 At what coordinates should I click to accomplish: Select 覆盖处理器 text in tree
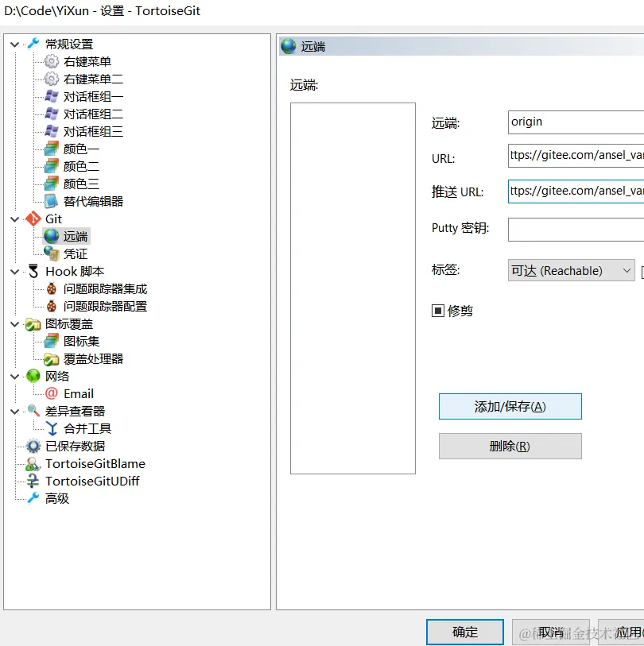pos(93,359)
